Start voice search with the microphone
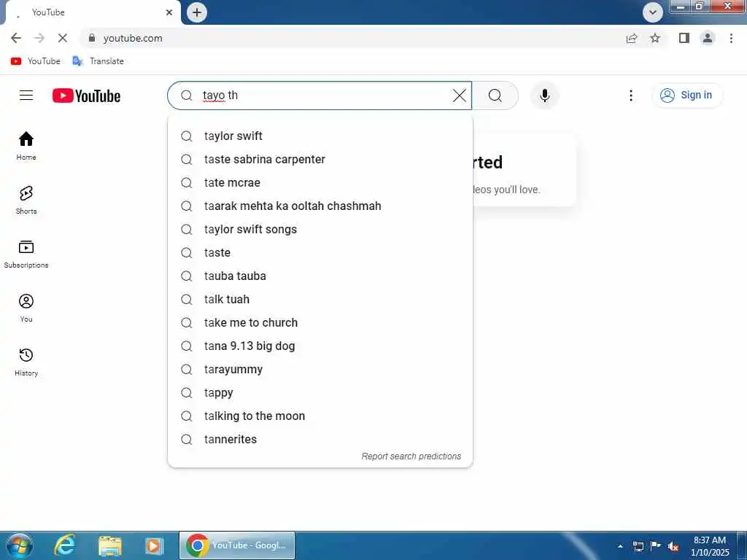The height and width of the screenshot is (560, 747). tap(544, 96)
